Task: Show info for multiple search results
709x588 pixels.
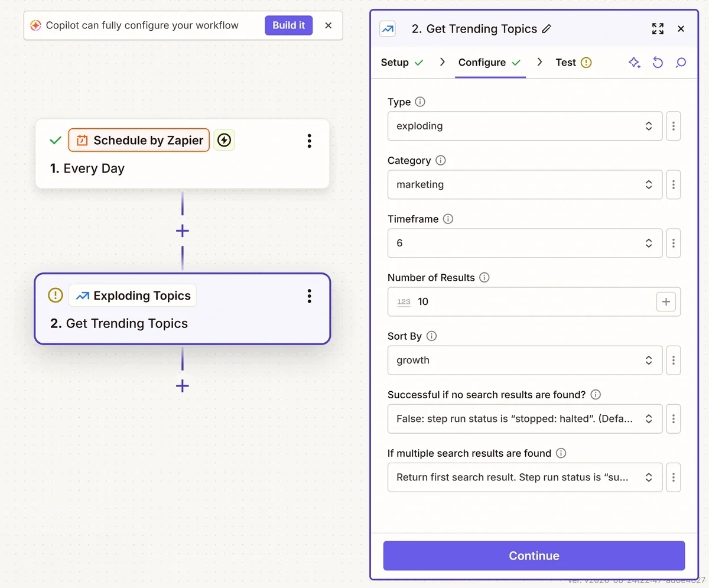Action: tap(561, 453)
